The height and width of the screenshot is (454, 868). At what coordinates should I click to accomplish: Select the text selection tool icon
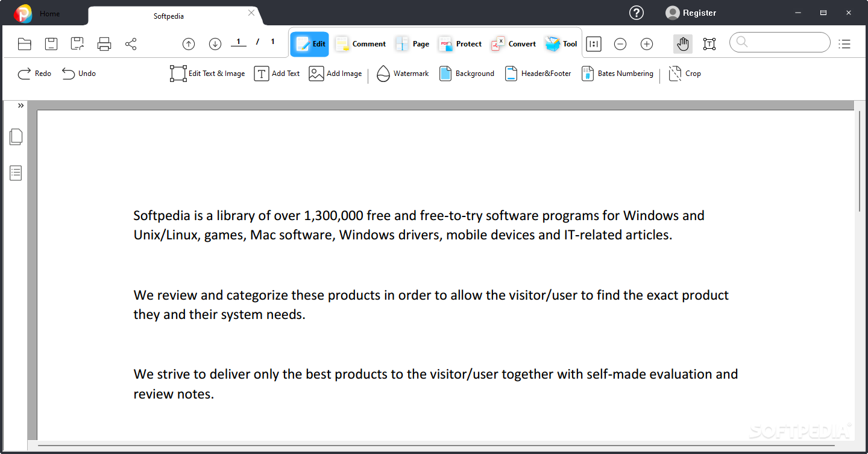(x=709, y=44)
